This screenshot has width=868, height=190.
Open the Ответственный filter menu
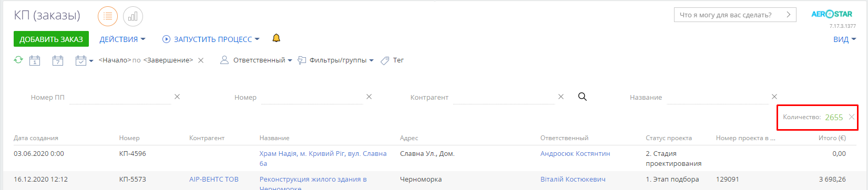click(x=256, y=60)
